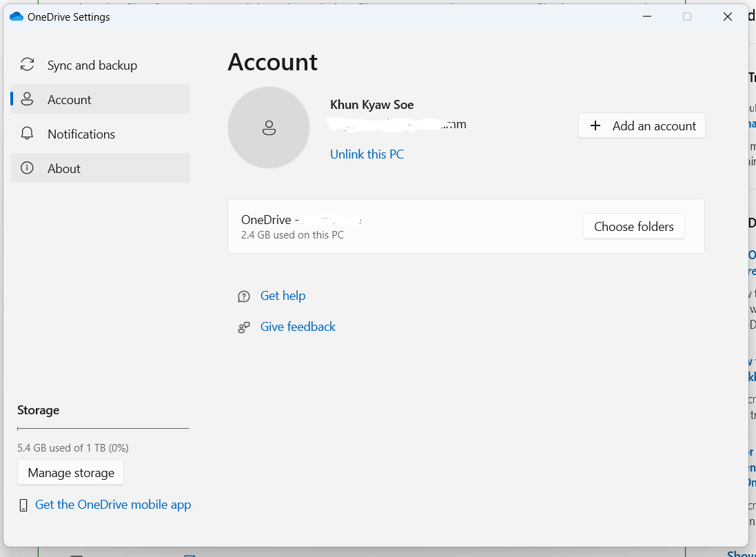Open the Sync and backup section
Viewport: 756px width, 557px height.
pos(101,65)
